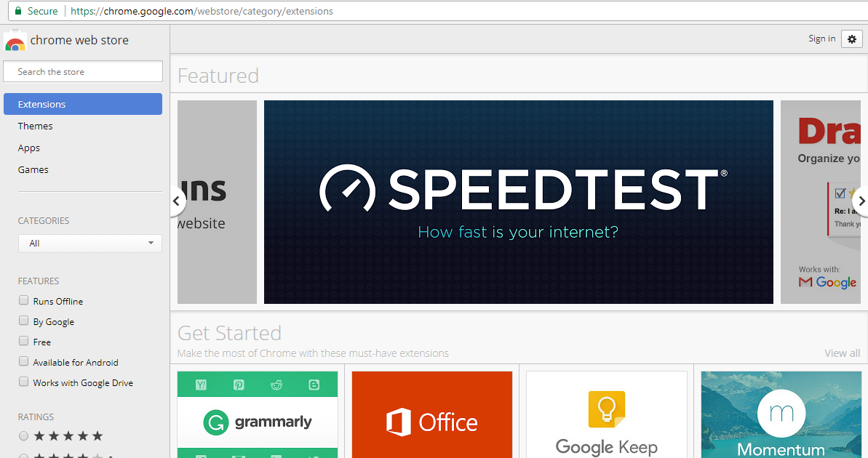Click Yahoo icon on the Grammarly card

201,385
